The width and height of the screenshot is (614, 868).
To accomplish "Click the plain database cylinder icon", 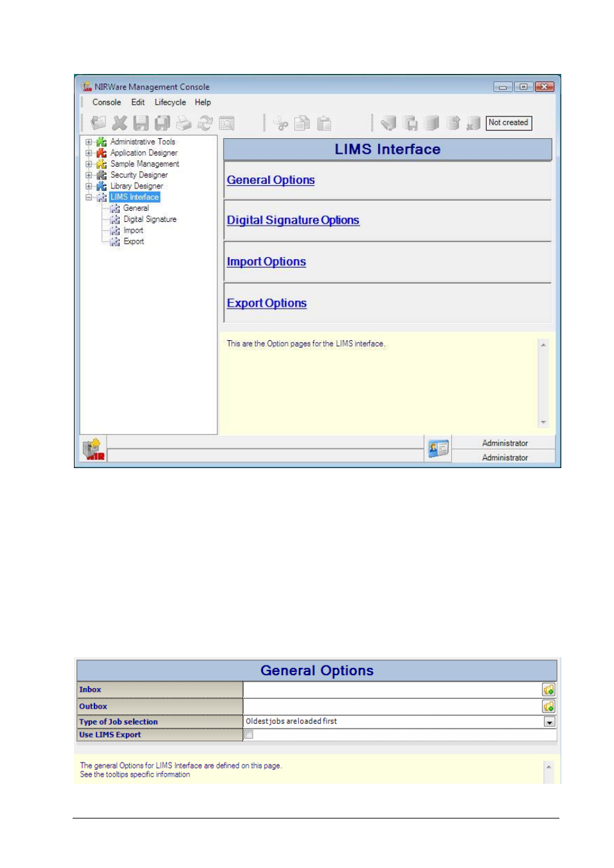I will pyautogui.click(x=432, y=123).
